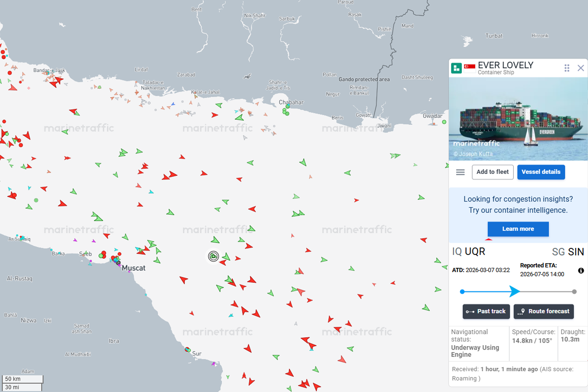Open the hamburger menu beside Add to fleet
Screen dimensions: 588x392
click(x=460, y=172)
